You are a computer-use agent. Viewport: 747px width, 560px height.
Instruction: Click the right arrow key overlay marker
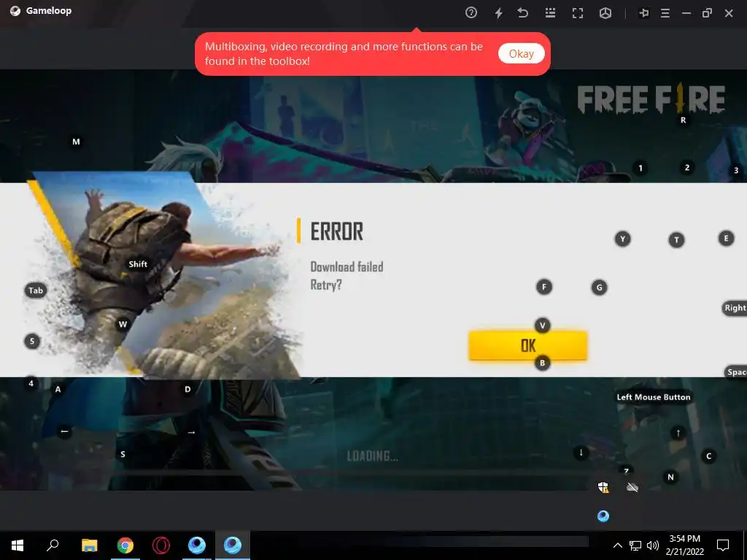point(192,432)
